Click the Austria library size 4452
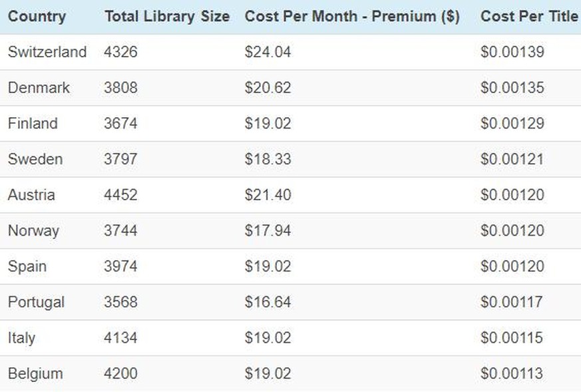The image size is (581, 392). pyautogui.click(x=120, y=195)
